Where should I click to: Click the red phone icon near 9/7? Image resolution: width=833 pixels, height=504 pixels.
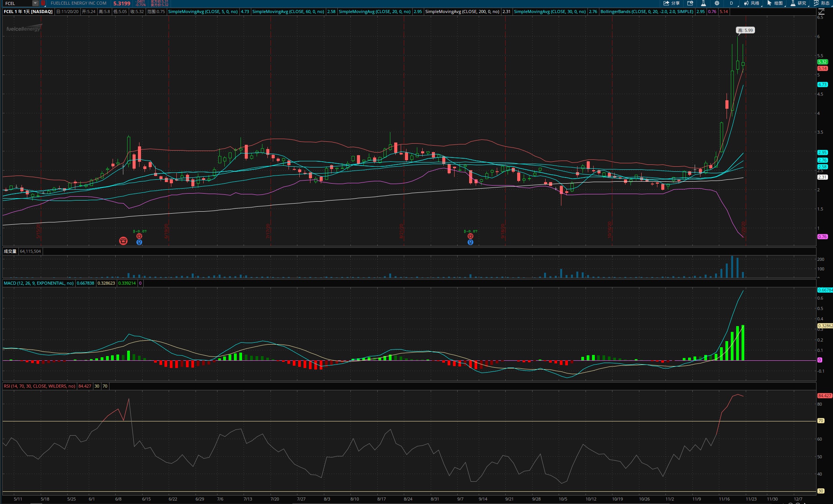(470, 236)
